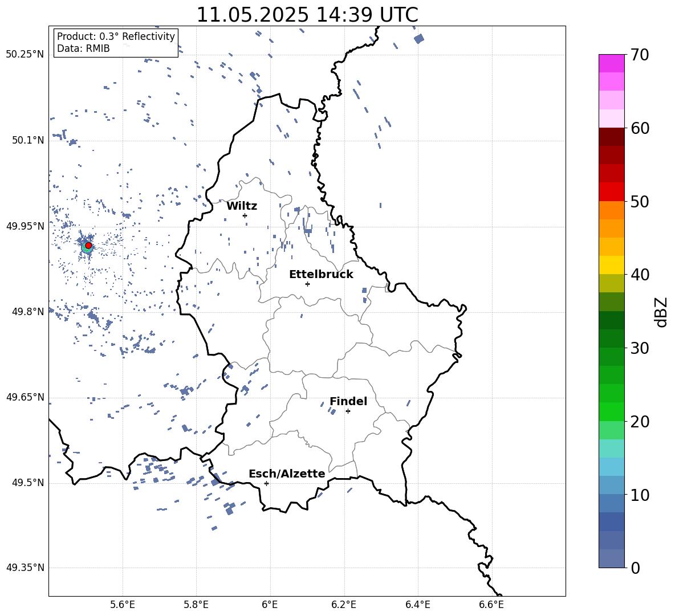Click the yellow 40 dBZ color band

click(x=612, y=265)
